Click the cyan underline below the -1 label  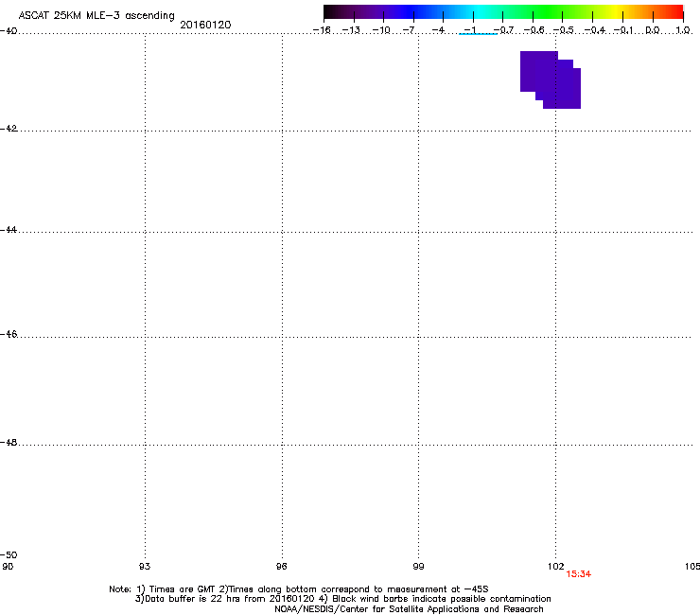pos(478,34)
